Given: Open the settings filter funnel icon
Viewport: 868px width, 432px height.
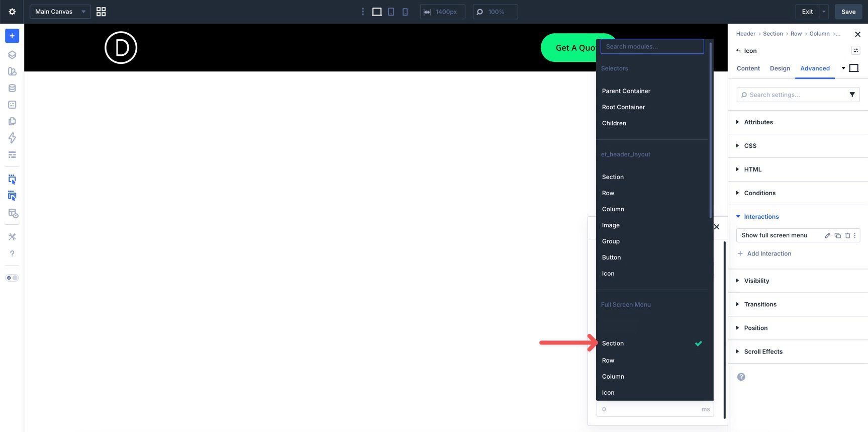Looking at the screenshot, I should pyautogui.click(x=852, y=95).
